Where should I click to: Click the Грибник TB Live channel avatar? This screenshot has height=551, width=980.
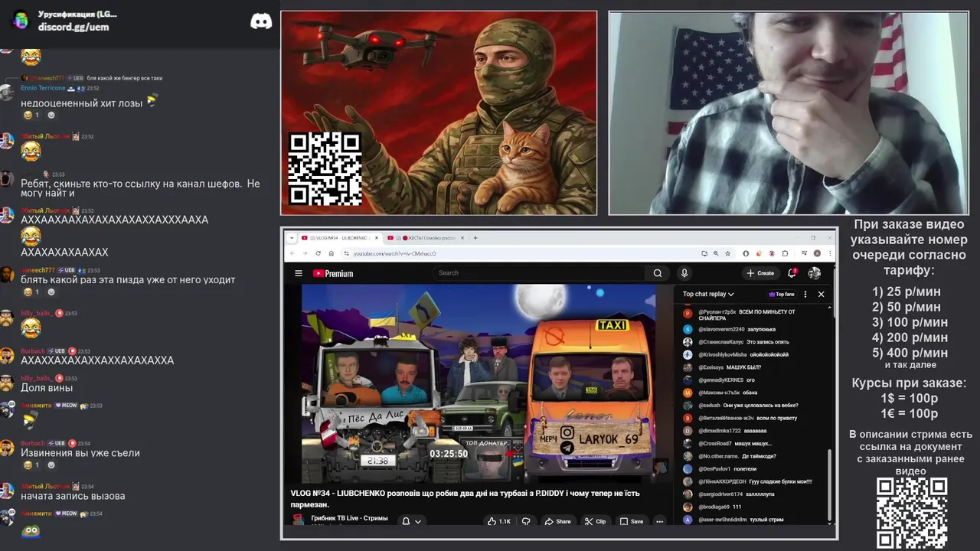click(x=298, y=520)
